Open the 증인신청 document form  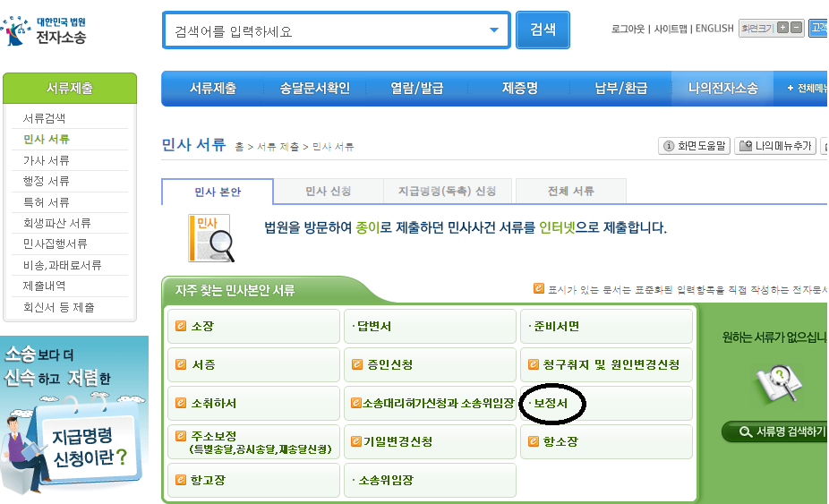(430, 364)
